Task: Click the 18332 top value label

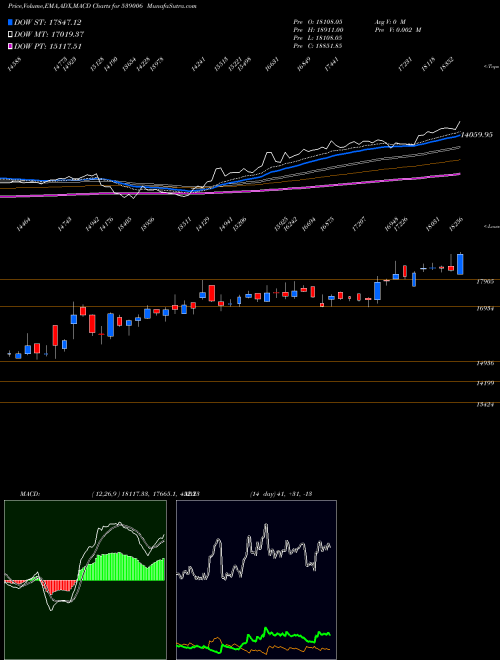Action: coord(447,65)
